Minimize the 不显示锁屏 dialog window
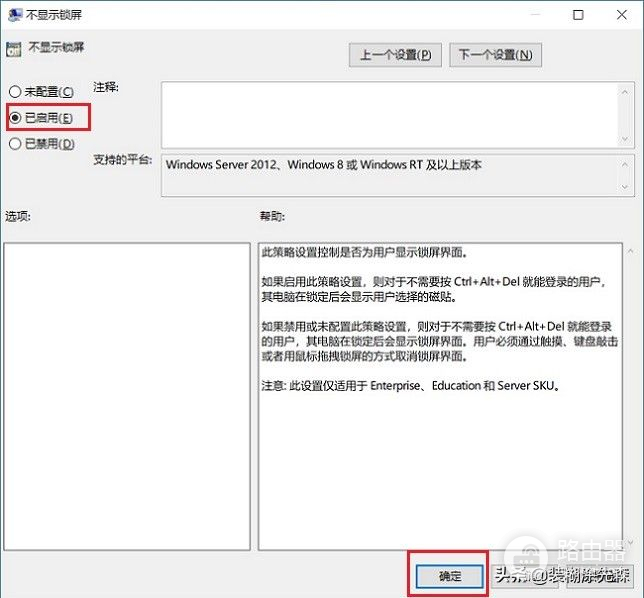Image resolution: width=644 pixels, height=598 pixels. [534, 15]
